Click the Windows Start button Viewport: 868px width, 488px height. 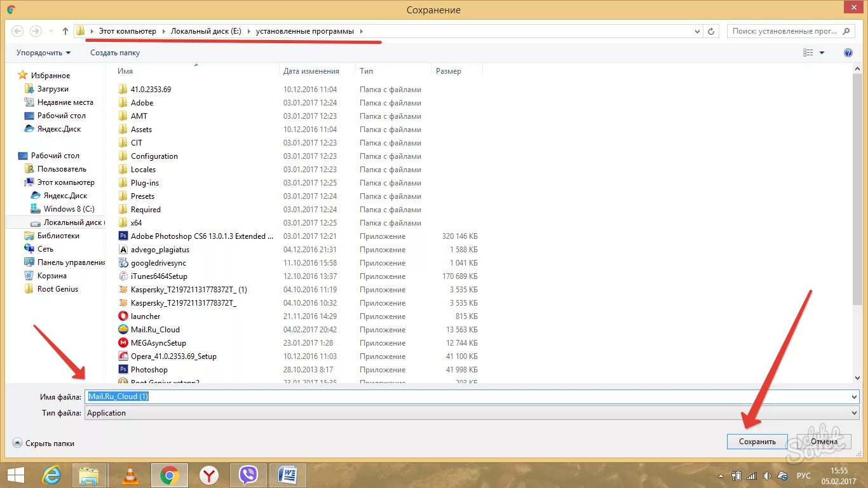[x=15, y=475]
